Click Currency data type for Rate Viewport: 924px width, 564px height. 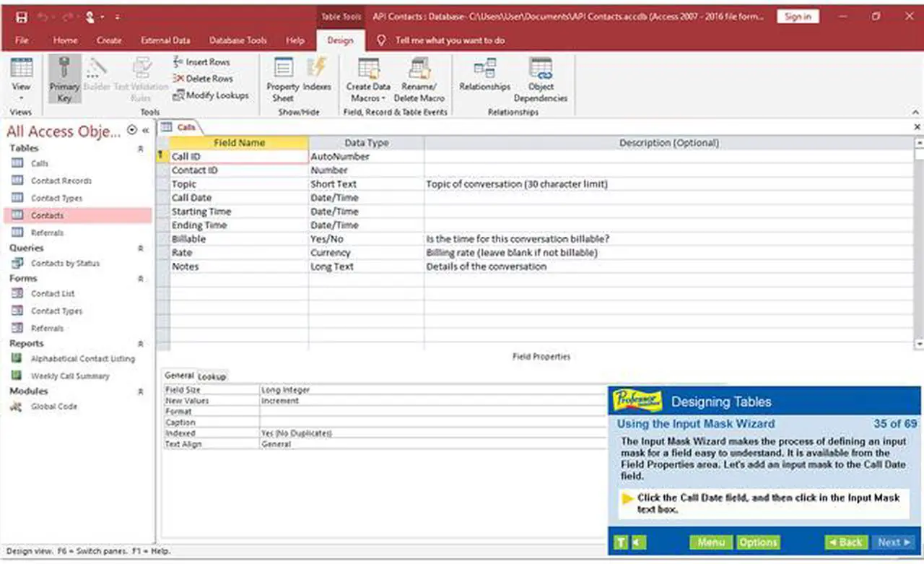tap(366, 253)
